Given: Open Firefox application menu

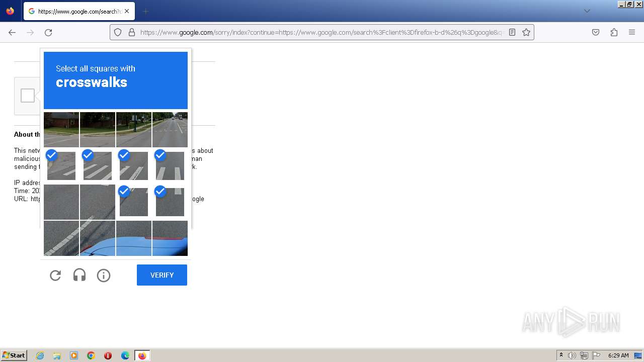Looking at the screenshot, I should 632,32.
